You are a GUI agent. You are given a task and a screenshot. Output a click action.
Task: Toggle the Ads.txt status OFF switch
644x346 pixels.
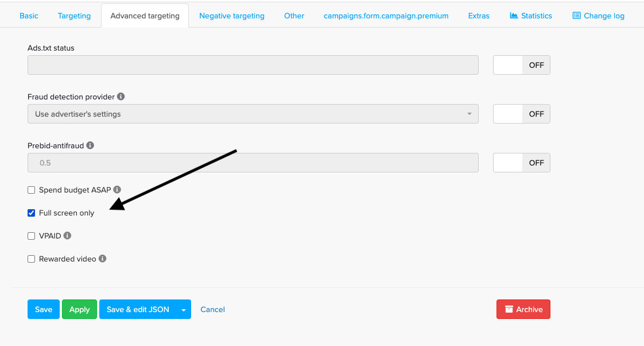click(521, 65)
